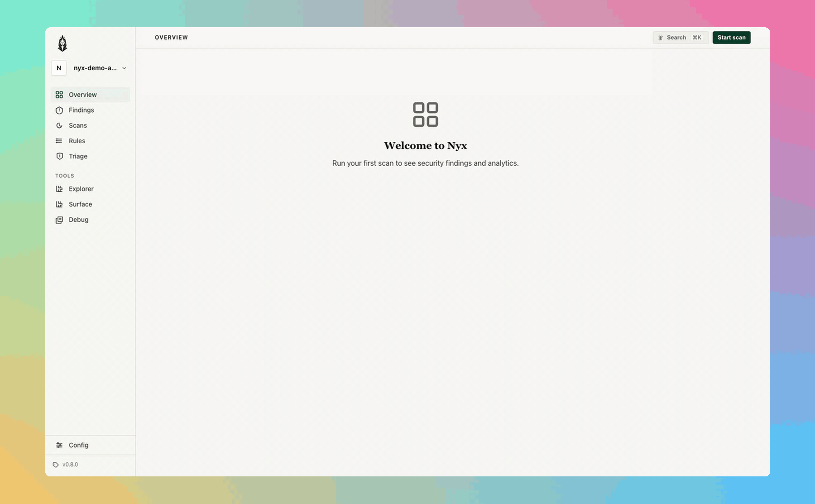Open the Scans section
The image size is (815, 504).
[90, 125]
